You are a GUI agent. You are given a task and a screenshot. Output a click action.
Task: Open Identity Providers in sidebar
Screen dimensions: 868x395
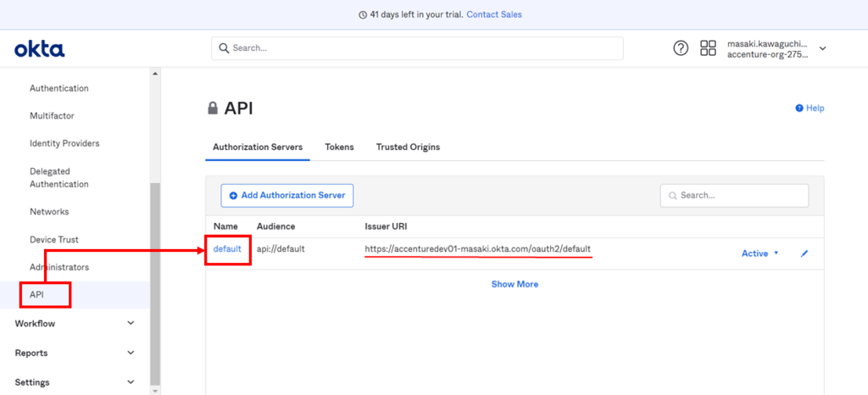(x=64, y=143)
